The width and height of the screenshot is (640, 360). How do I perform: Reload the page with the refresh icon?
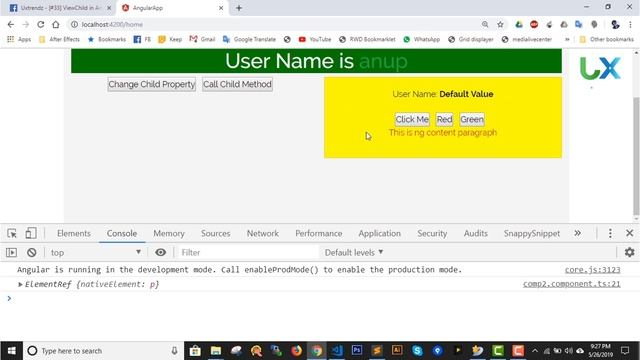click(x=40, y=24)
